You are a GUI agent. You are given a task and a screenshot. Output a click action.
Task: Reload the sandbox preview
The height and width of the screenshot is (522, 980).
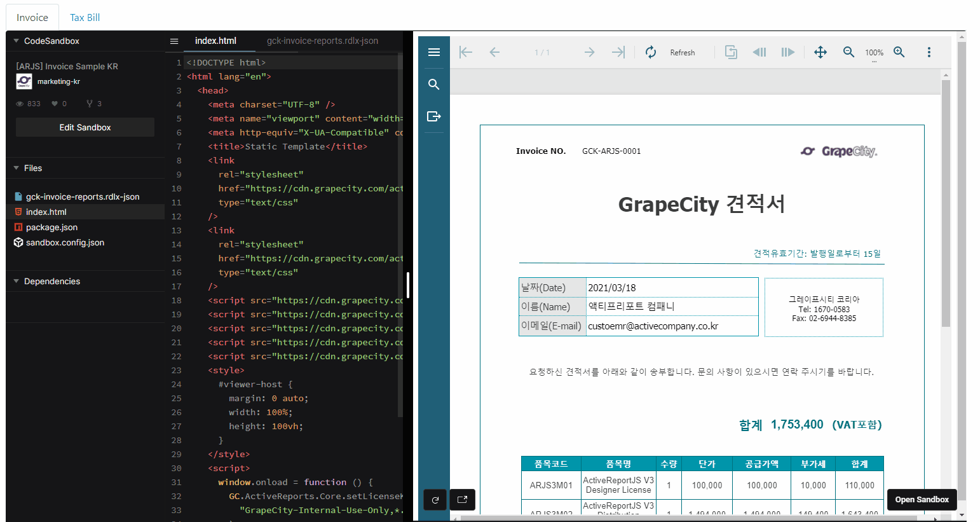pos(435,500)
